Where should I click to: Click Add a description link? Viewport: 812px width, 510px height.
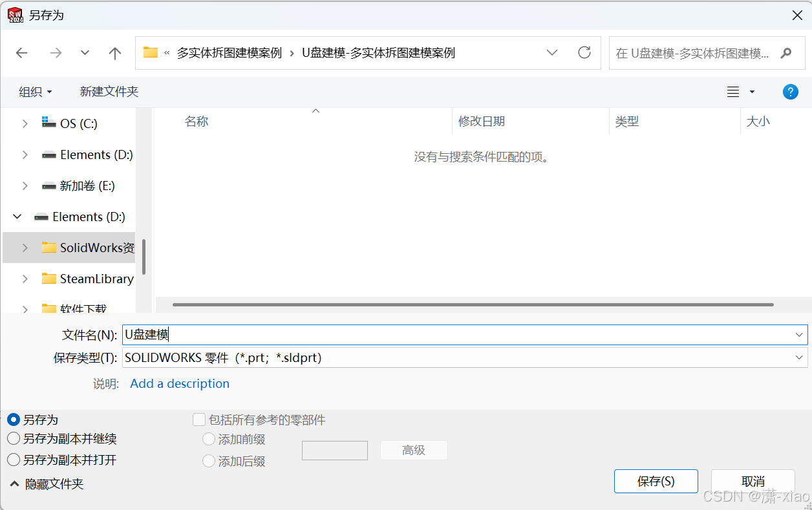[x=180, y=383]
